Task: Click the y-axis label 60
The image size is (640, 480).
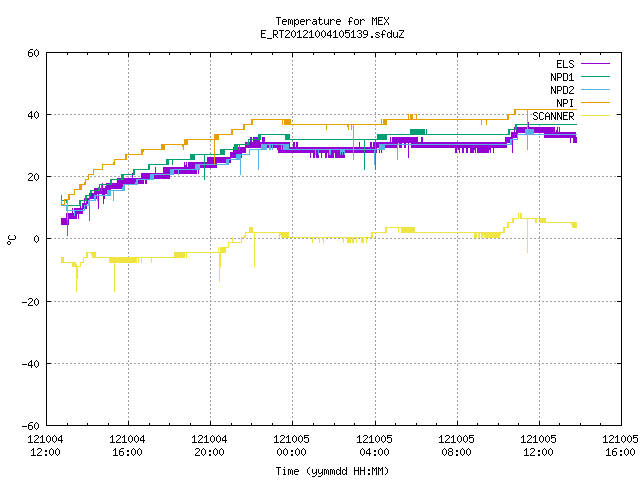Action: coord(33,53)
